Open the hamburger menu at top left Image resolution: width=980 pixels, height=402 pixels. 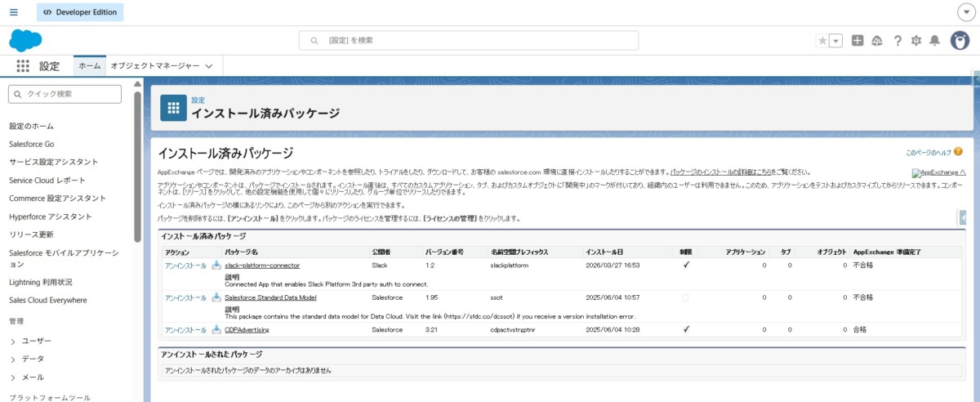(13, 12)
